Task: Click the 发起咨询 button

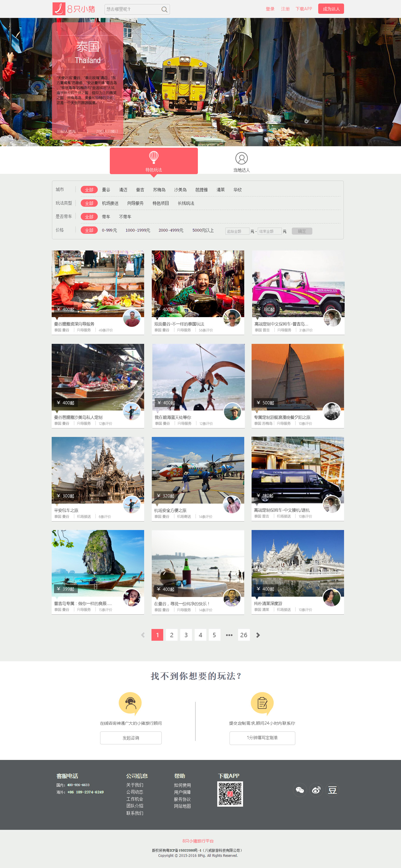Action: click(131, 738)
